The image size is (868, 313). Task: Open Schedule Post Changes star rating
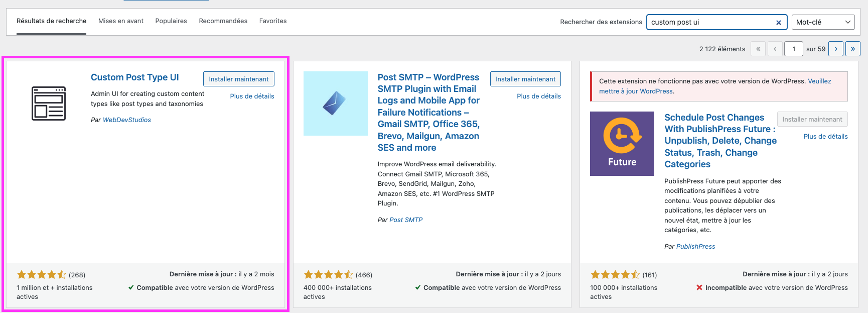click(615, 275)
